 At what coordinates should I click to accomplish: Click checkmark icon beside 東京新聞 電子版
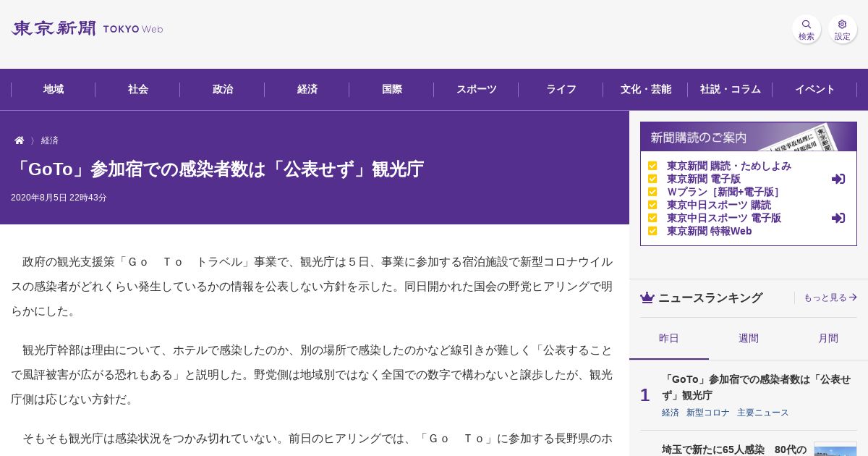point(652,179)
